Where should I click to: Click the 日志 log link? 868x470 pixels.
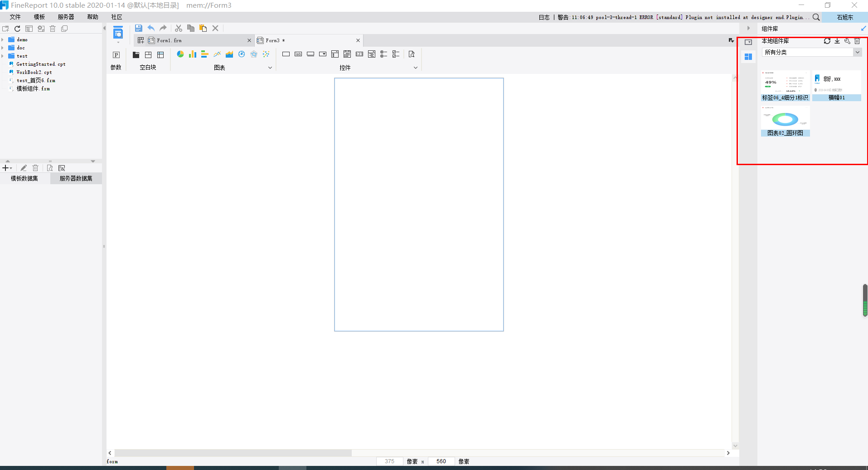pos(544,17)
